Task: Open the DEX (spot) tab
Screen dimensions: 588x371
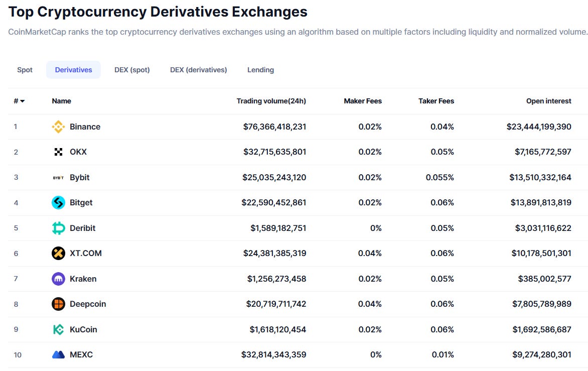Action: pos(132,70)
